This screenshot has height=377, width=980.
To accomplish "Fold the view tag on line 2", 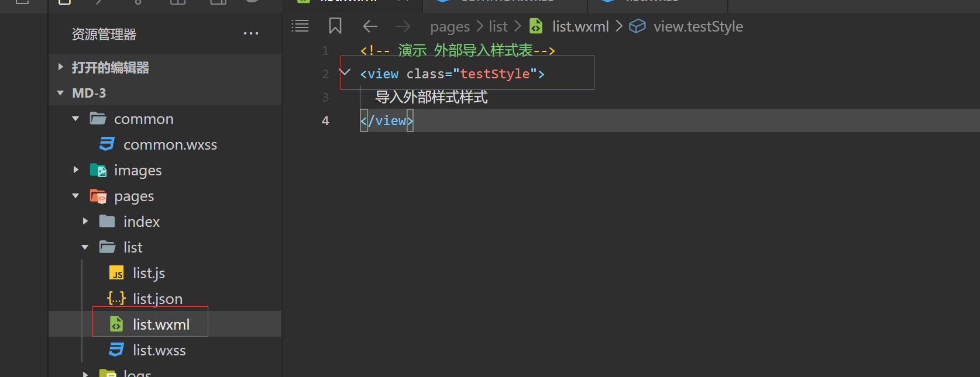I will point(345,72).
